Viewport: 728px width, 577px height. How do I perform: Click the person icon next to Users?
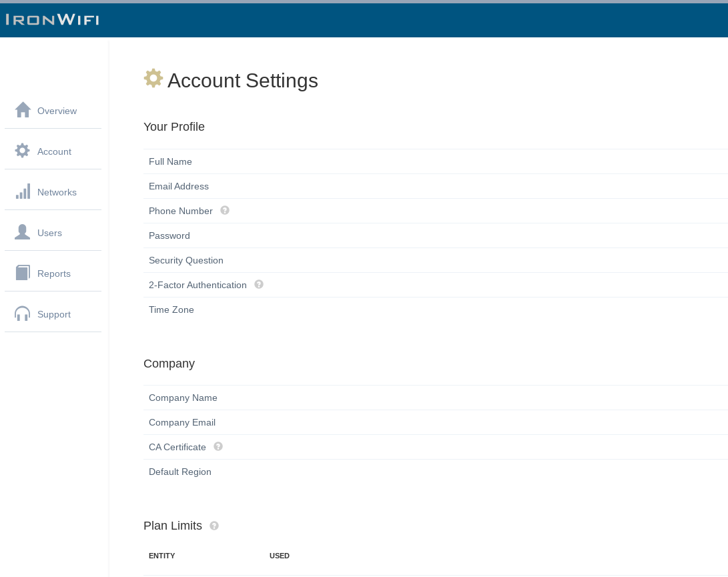click(x=22, y=231)
